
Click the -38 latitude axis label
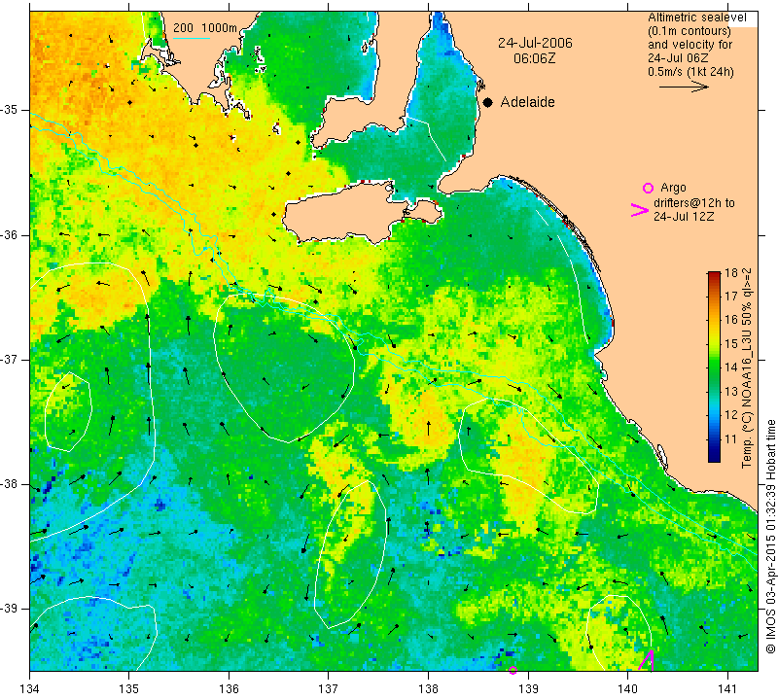(x=10, y=484)
